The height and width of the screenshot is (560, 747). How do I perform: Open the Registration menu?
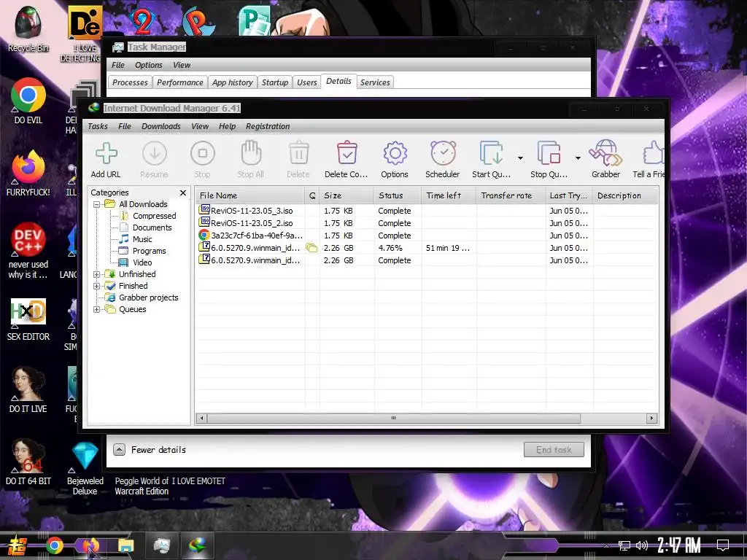point(268,126)
